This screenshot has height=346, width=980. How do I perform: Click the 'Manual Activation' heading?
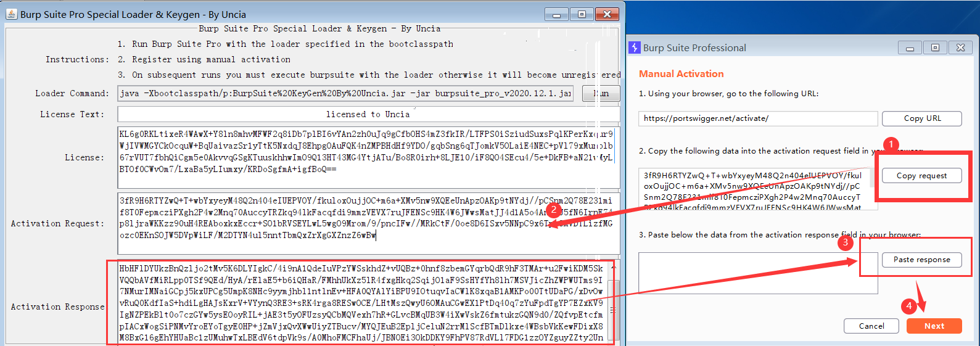(x=681, y=73)
